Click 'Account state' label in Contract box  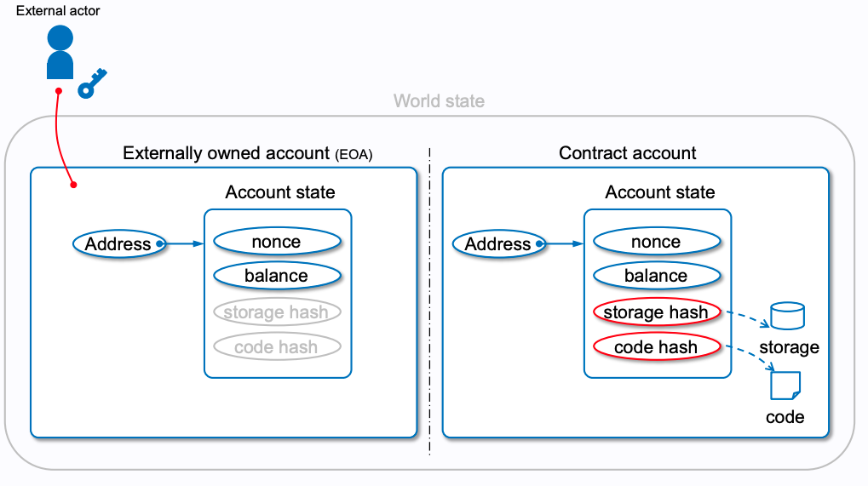click(660, 192)
